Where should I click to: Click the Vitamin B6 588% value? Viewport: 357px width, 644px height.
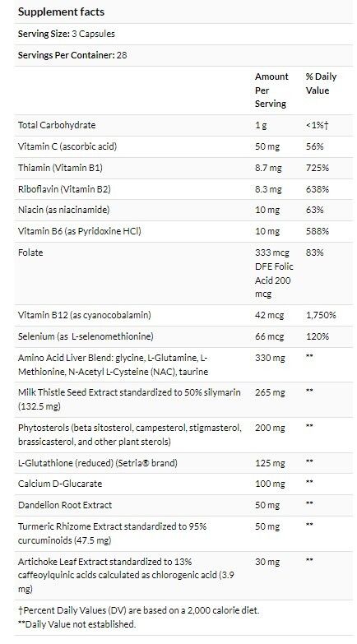coord(318,231)
